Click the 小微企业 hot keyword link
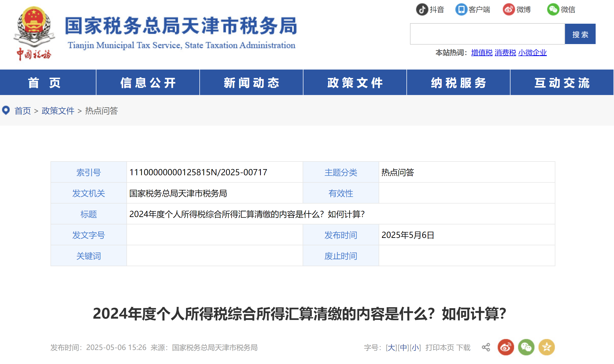614x364 pixels. pyautogui.click(x=532, y=53)
